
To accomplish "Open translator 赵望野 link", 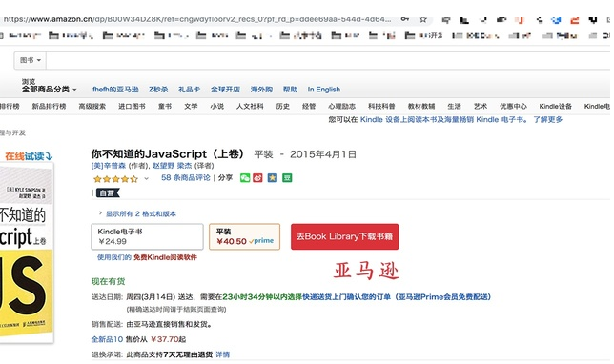I will 163,166.
